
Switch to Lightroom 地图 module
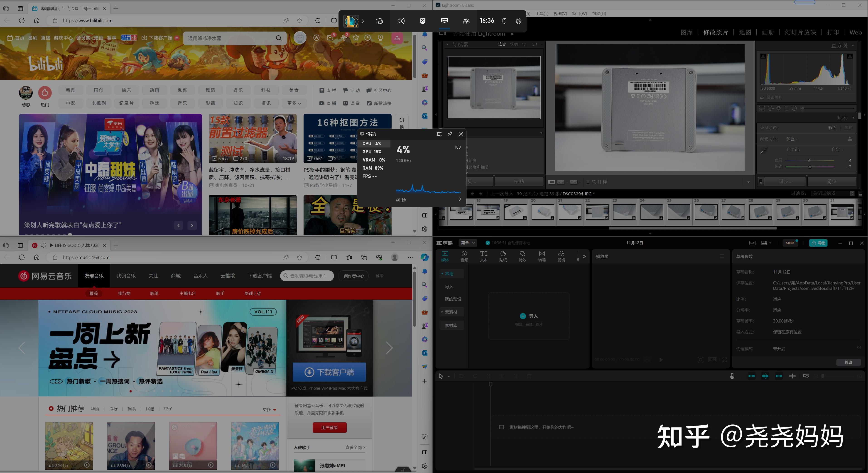click(745, 32)
